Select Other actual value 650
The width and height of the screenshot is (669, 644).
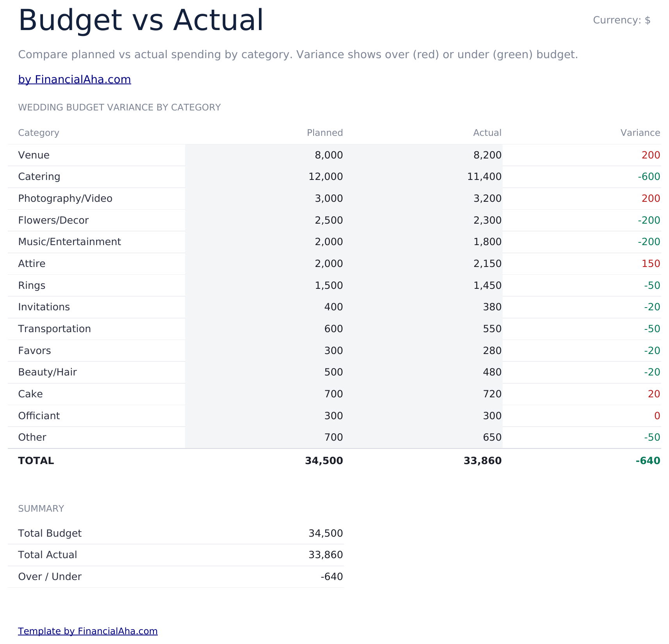coord(492,438)
